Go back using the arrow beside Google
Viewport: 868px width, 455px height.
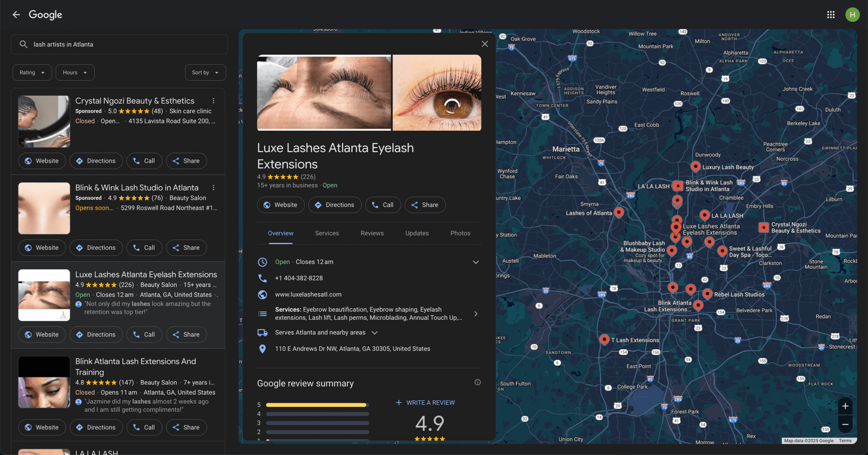16,15
